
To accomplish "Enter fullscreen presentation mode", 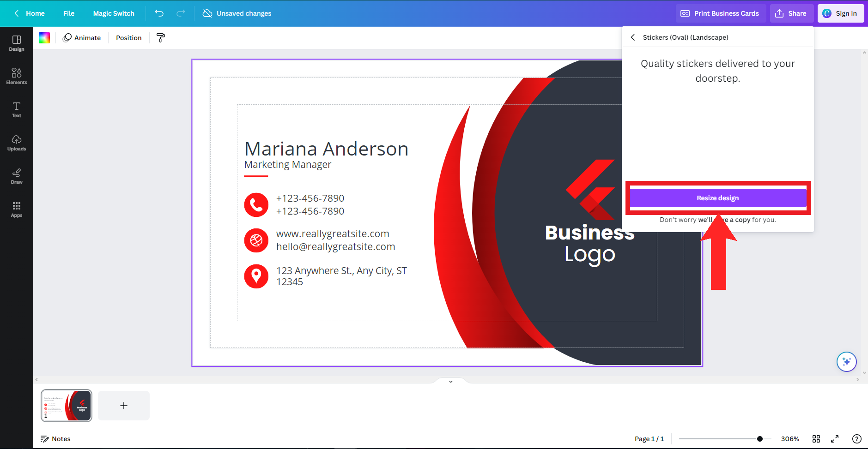I will 835,439.
